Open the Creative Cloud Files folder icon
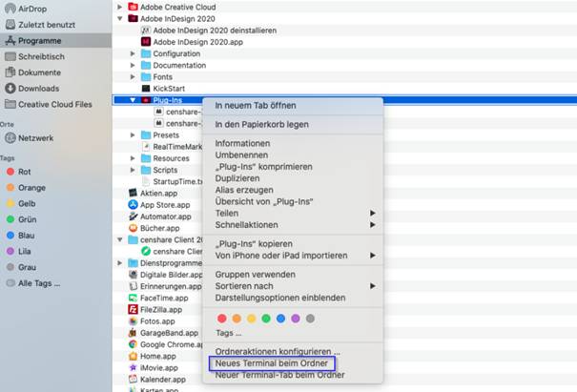The width and height of the screenshot is (577, 392). pyautogui.click(x=10, y=104)
